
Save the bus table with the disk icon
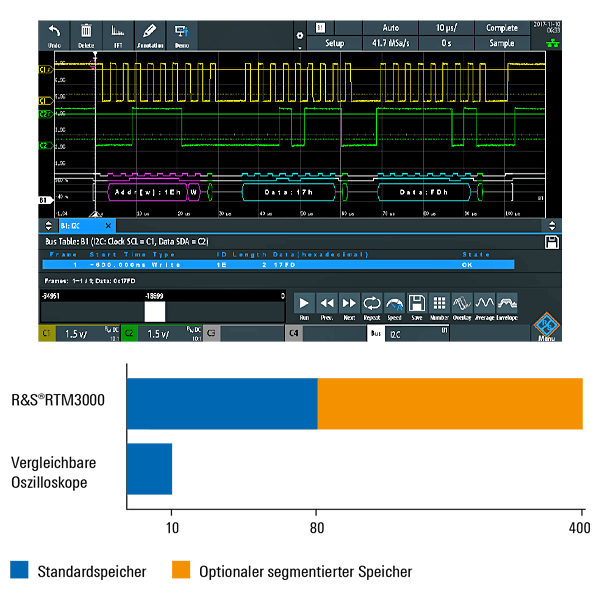click(551, 242)
